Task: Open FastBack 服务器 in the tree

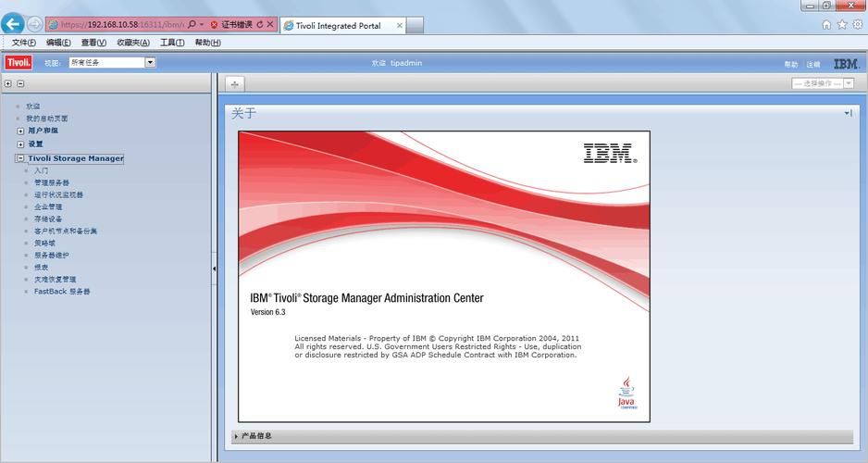Action: 62,292
